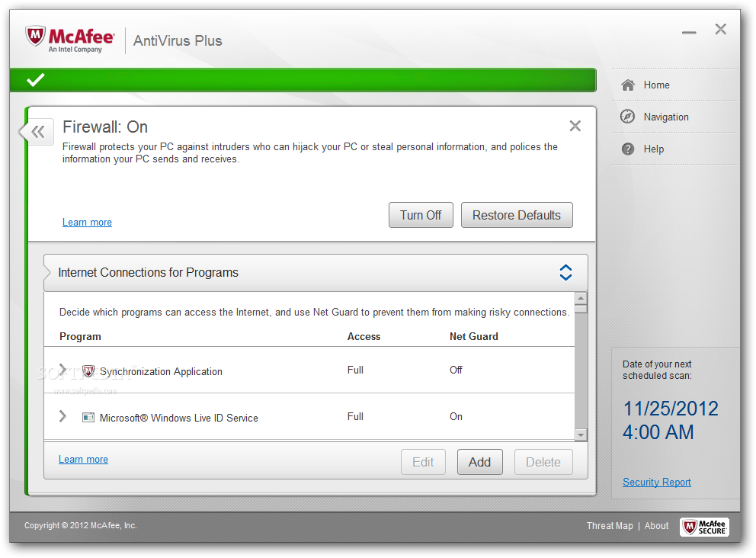Click the Firewall: On heading
The height and width of the screenshot is (558, 756).
click(105, 127)
